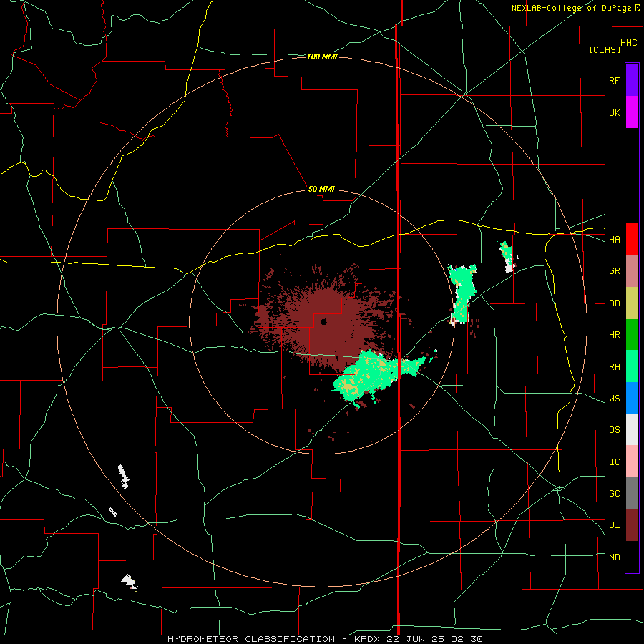Click the UK legend label text
This screenshot has height=644, width=644.
614,112
